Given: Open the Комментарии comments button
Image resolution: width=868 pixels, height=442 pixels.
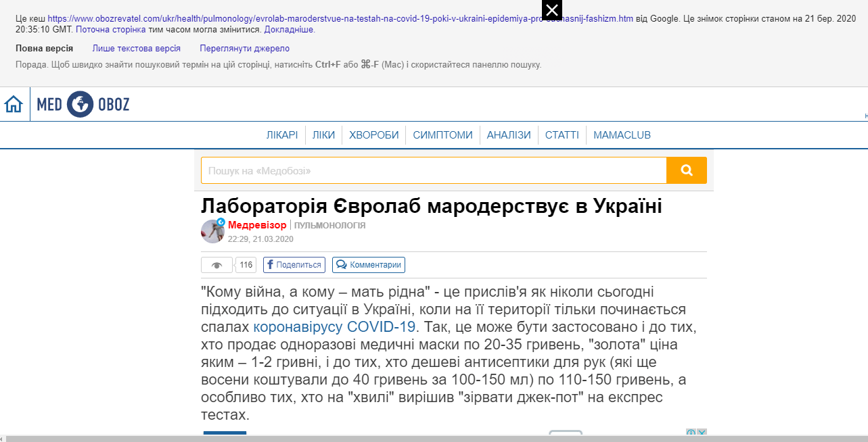Looking at the screenshot, I should 369,265.
